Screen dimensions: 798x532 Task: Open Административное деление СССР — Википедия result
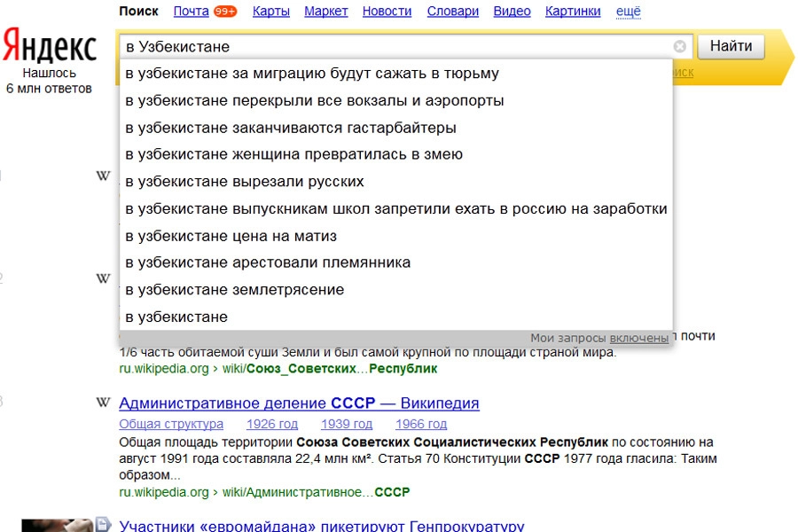click(x=299, y=403)
